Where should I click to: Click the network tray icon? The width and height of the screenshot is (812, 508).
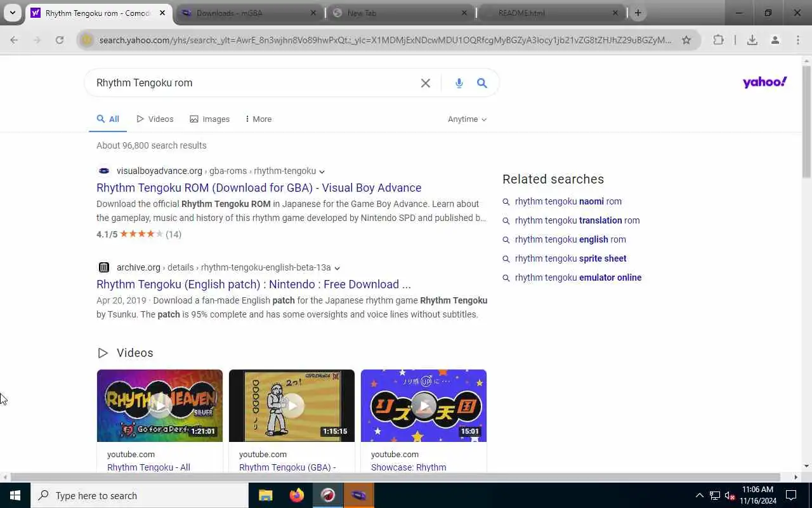[715, 495]
